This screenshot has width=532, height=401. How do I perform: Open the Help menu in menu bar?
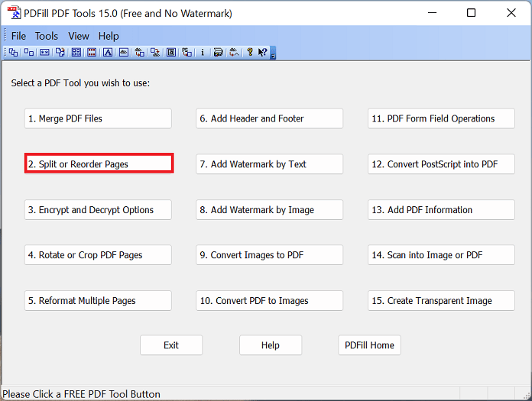[x=109, y=36]
